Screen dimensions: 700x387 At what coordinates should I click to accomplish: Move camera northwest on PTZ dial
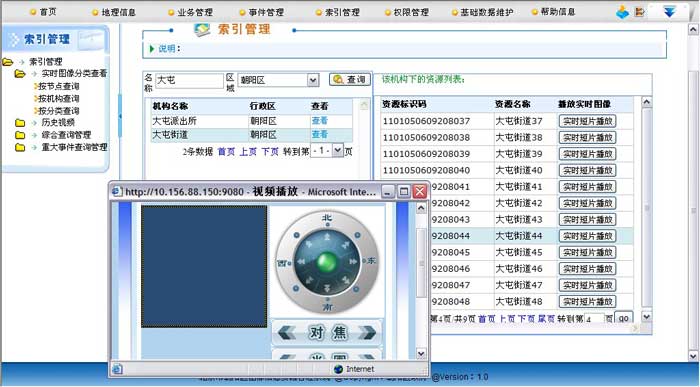point(309,244)
